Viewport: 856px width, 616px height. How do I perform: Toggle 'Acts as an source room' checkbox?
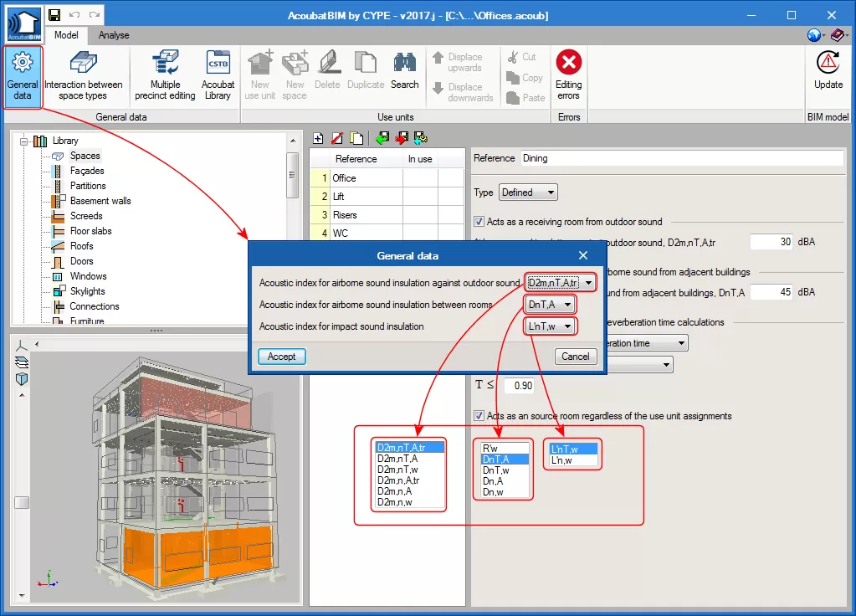[x=479, y=416]
